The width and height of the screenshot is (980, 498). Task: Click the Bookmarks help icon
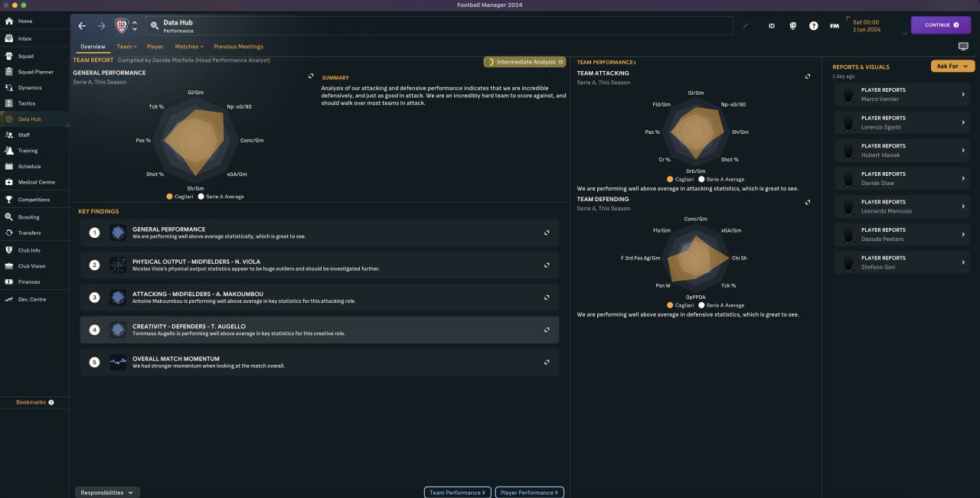pos(51,402)
